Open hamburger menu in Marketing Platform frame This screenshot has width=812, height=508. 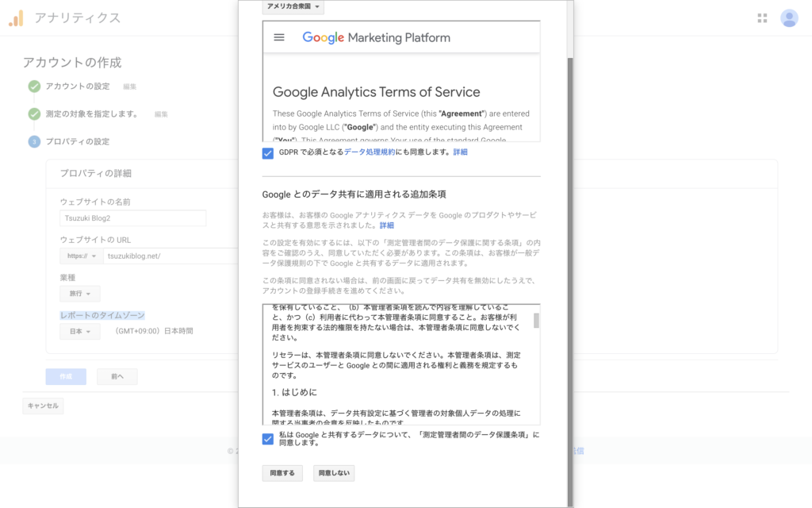point(279,37)
